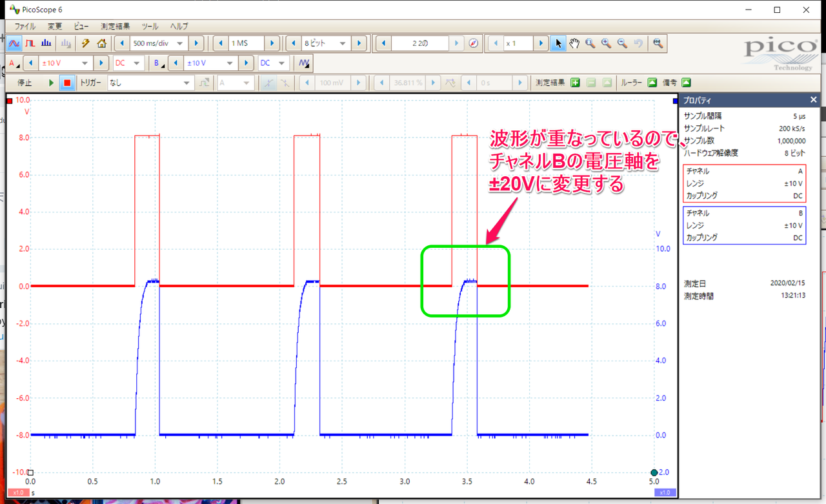This screenshot has width=826, height=504.
Task: Add measurement with green plus button
Action: pyautogui.click(x=574, y=83)
